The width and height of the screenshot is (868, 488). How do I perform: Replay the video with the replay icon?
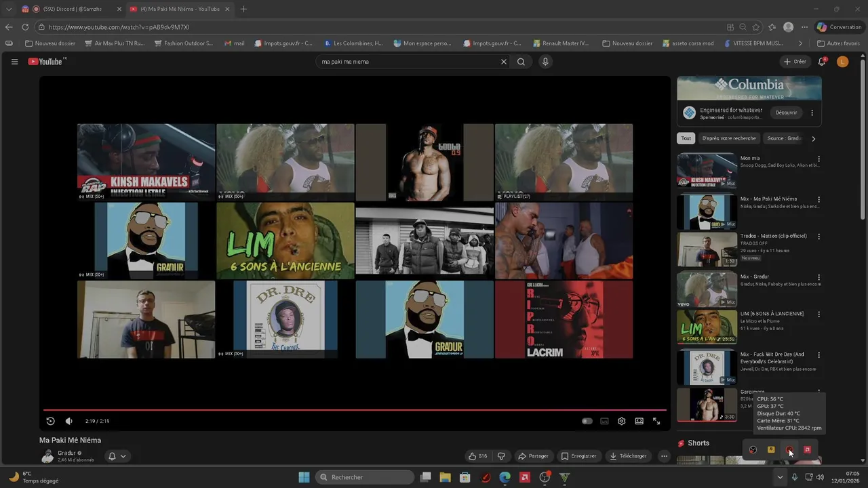click(x=50, y=421)
